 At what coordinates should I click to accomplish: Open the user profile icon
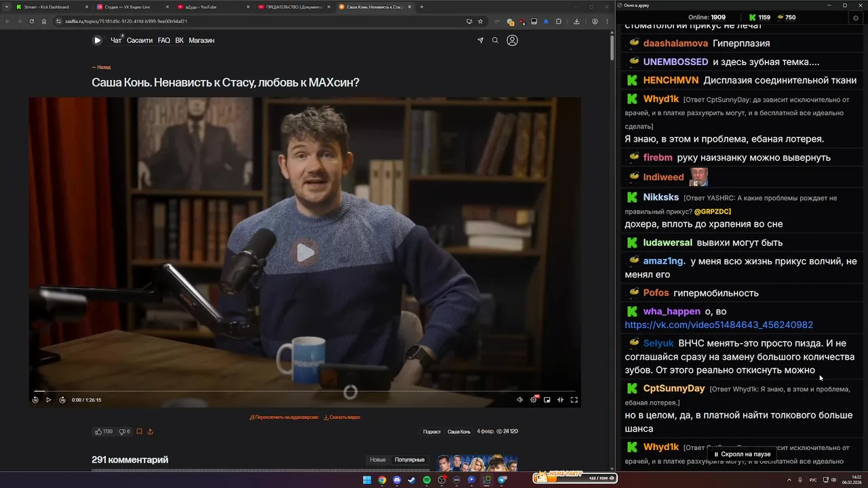click(512, 41)
